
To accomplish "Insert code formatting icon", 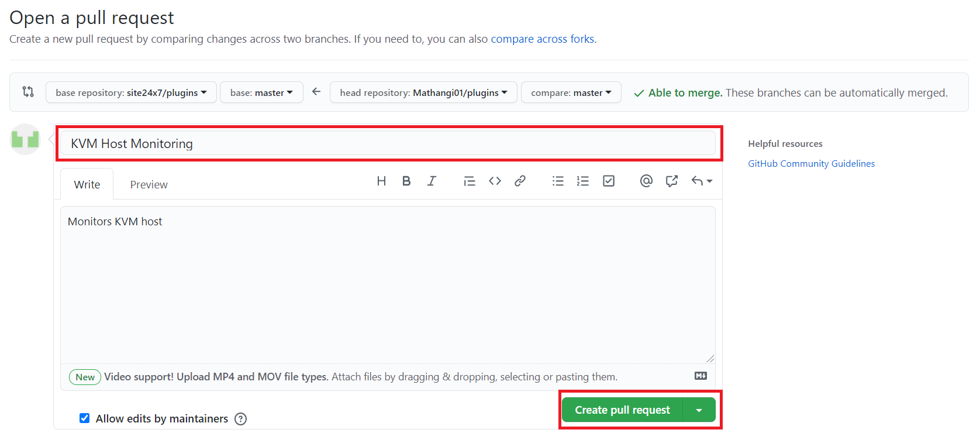I will coord(495,181).
